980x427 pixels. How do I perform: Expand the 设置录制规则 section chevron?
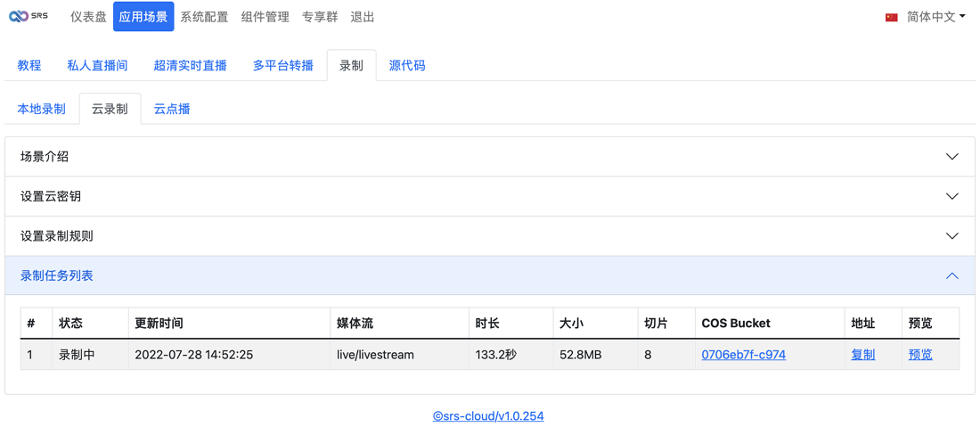pos(951,235)
